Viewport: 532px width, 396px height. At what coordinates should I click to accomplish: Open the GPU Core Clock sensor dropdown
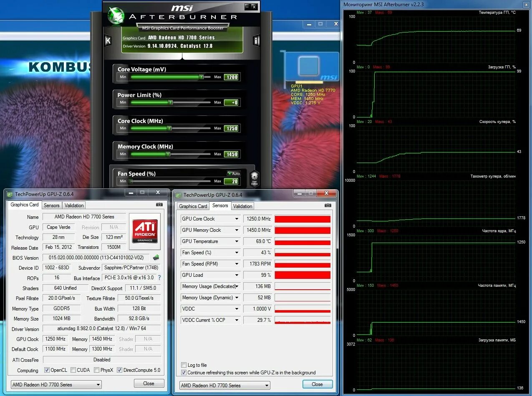point(237,219)
